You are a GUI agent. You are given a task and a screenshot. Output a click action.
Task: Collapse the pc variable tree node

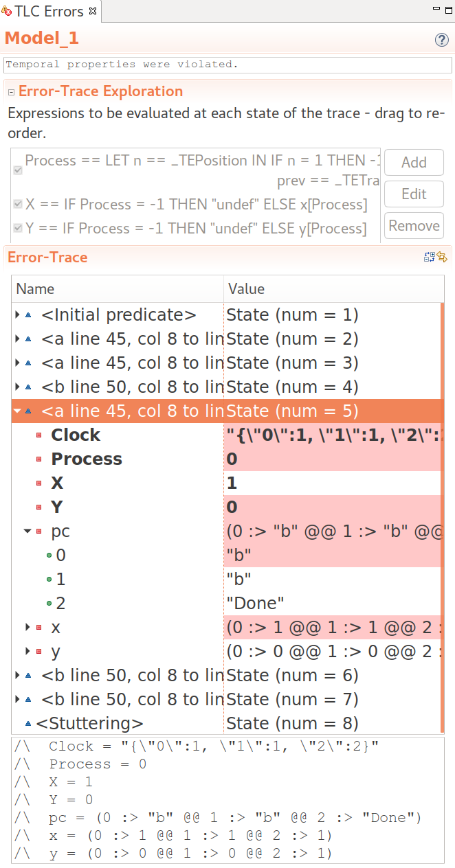[x=27, y=532]
